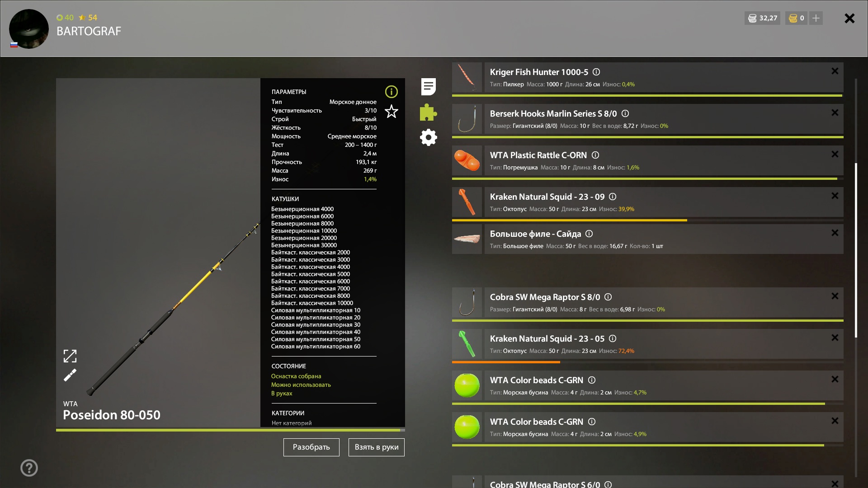Show info for Cobra SW Mega Raptor S 8/0
The width and height of the screenshot is (868, 488).
pyautogui.click(x=608, y=297)
